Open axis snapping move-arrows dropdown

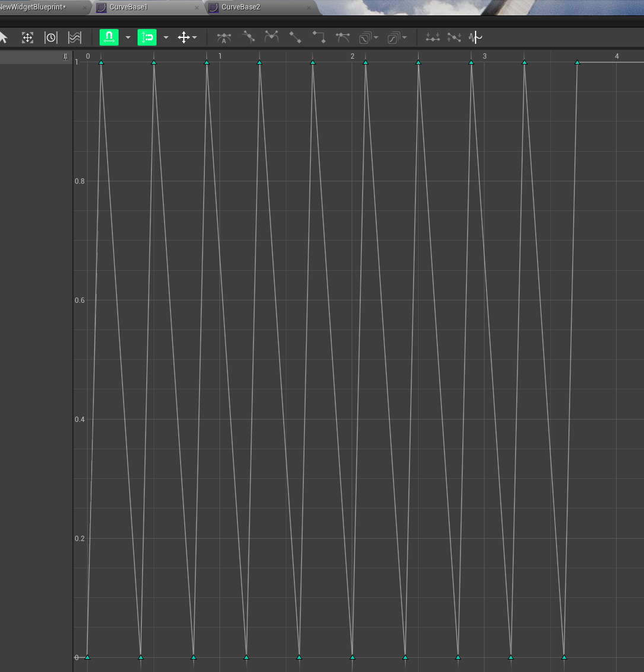187,38
